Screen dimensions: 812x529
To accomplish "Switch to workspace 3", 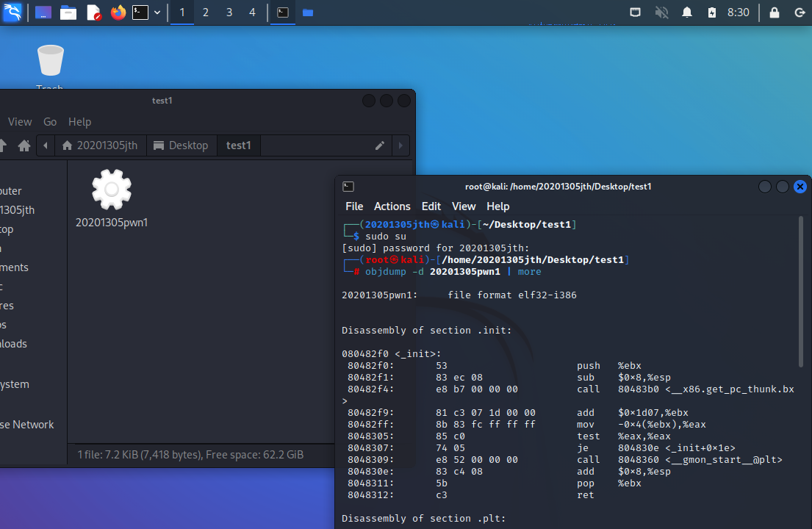I will tap(229, 12).
